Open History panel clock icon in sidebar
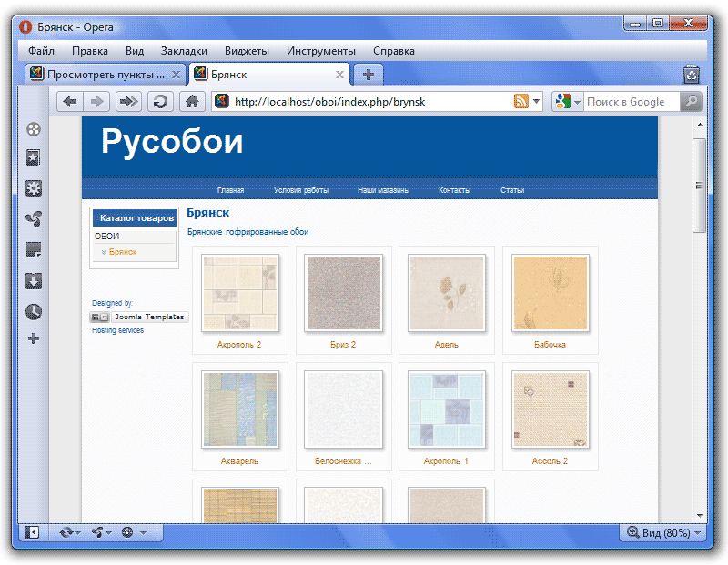Screen dimensions: 728x565 (34, 311)
